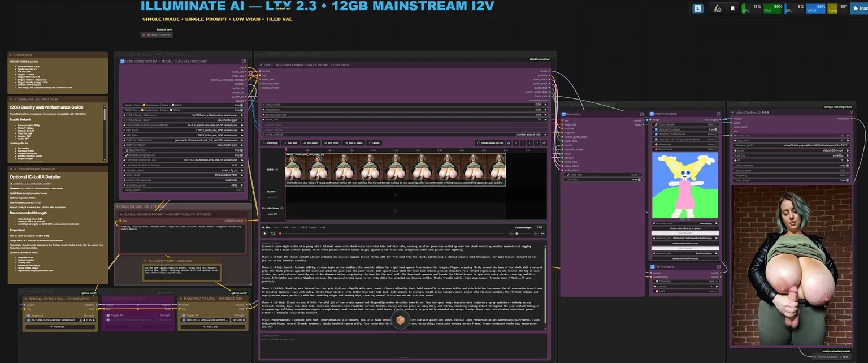Click the blue icon on Core Model System title
The height and width of the screenshot is (363, 868).
[123, 61]
